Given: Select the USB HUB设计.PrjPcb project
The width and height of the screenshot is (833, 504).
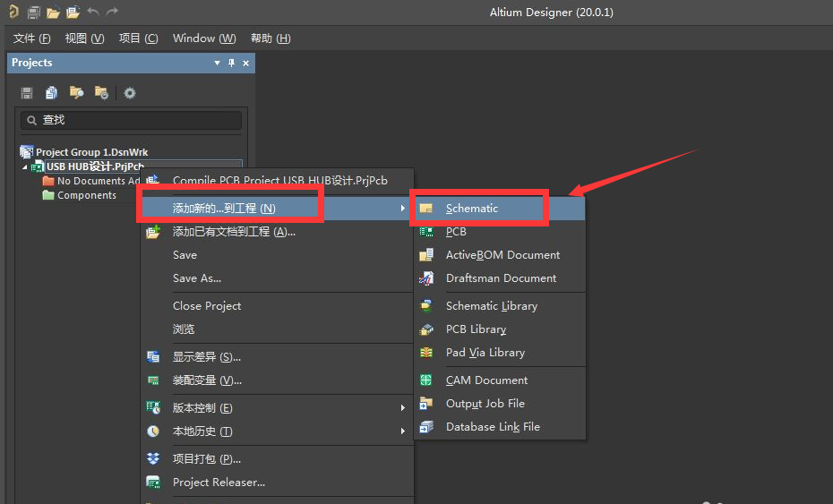Looking at the screenshot, I should coord(95,167).
